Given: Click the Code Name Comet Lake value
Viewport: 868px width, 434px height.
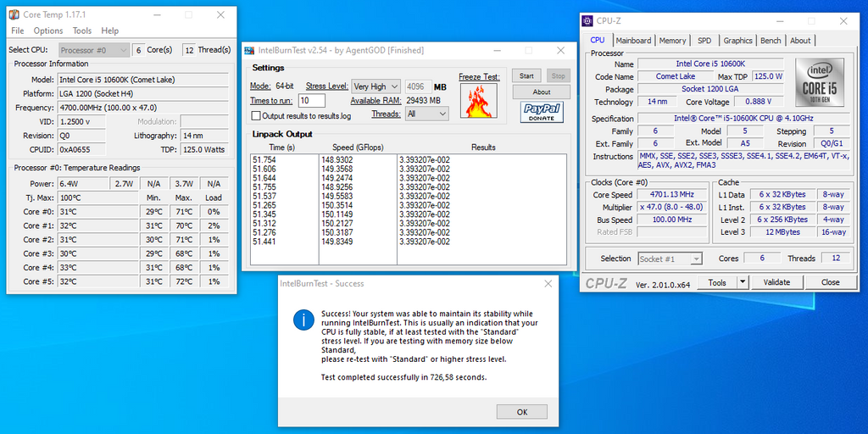Looking at the screenshot, I should [x=676, y=76].
